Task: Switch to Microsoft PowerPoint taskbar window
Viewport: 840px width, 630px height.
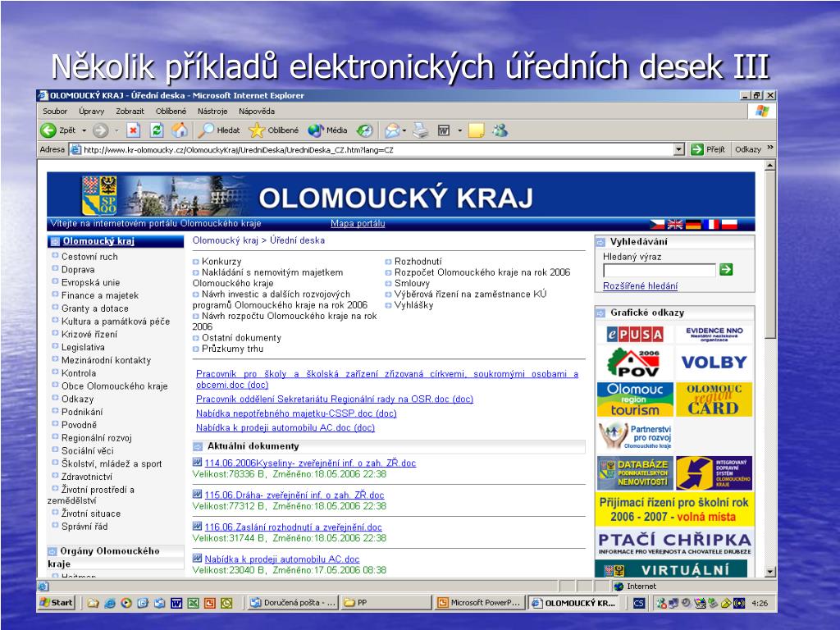Action: point(479,603)
